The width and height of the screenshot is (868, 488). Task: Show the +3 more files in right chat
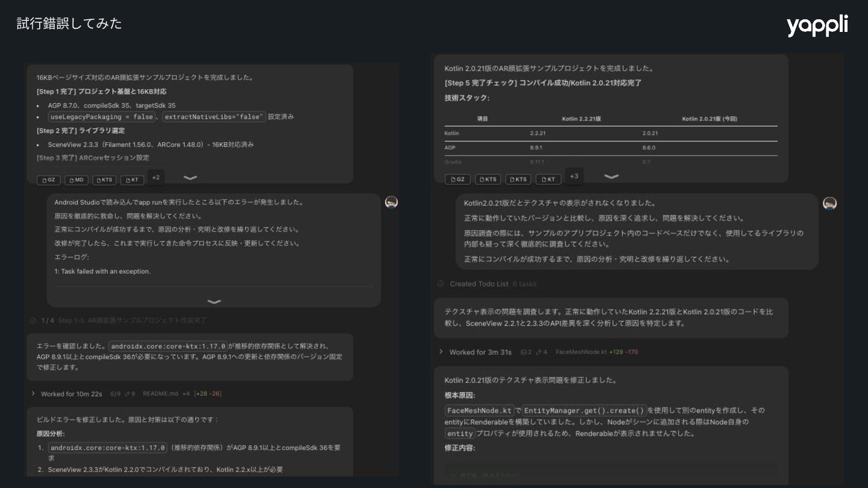tap(574, 177)
